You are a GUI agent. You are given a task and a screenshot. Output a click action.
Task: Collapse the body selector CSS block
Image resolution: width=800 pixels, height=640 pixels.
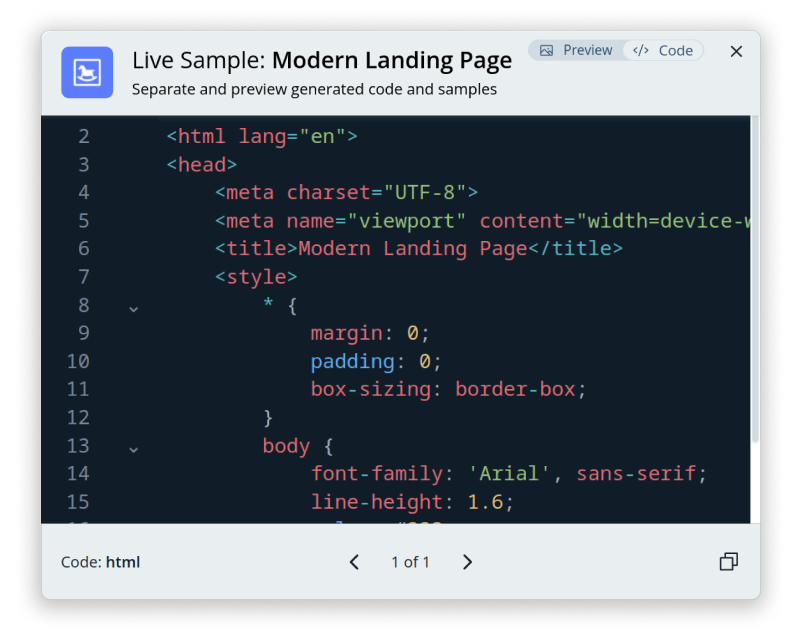pos(133,449)
